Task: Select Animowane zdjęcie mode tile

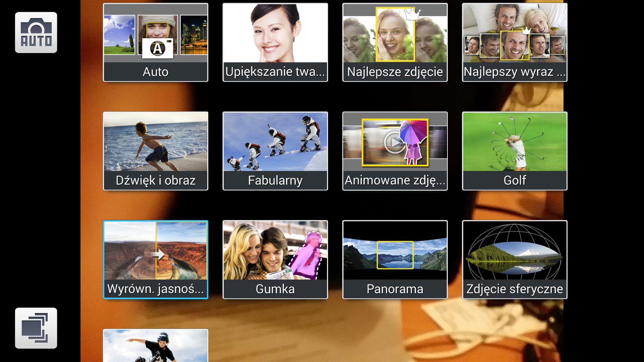Action: tap(395, 144)
